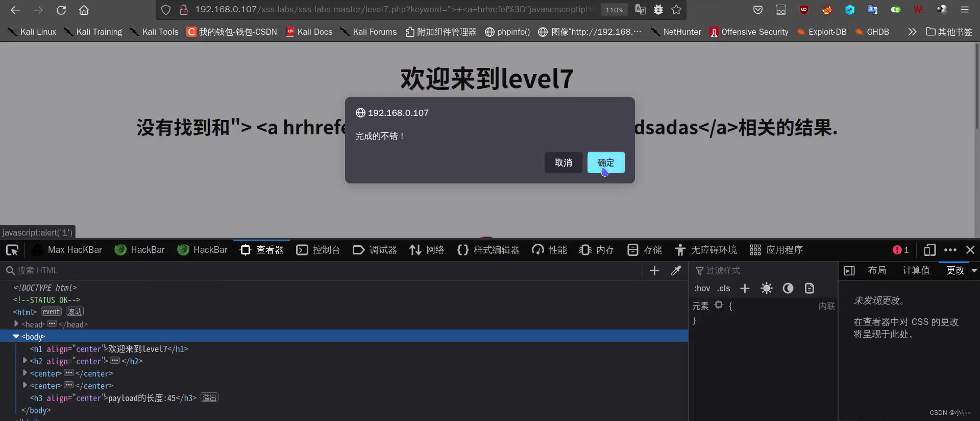This screenshot has height=421, width=980.
Task: Open the translator extension in browser toolbar
Action: coord(873,10)
